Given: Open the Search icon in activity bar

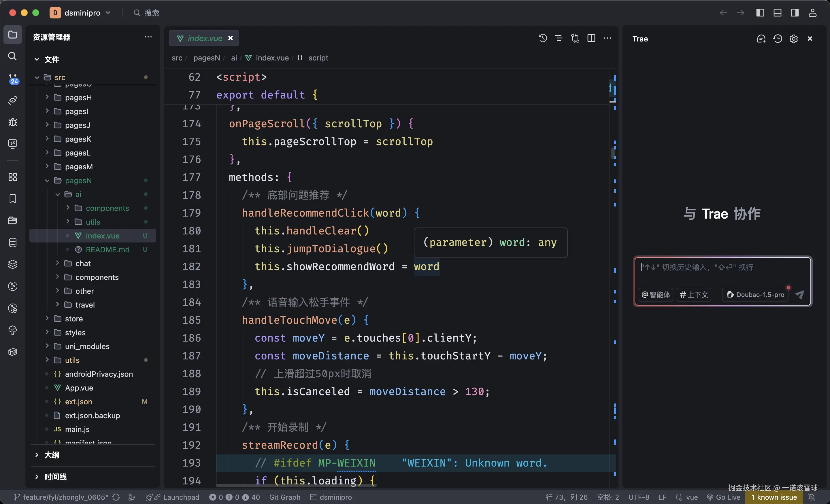Looking at the screenshot, I should tap(12, 56).
